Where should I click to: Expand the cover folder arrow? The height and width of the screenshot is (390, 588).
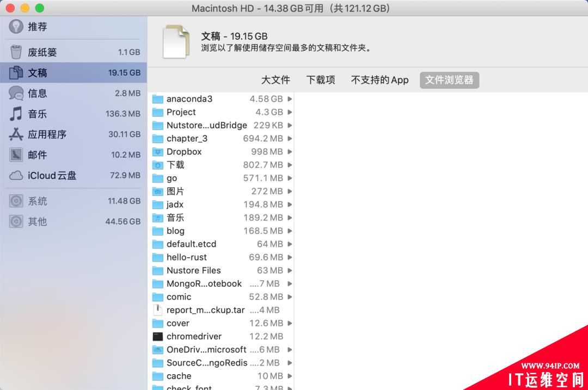pyautogui.click(x=290, y=323)
